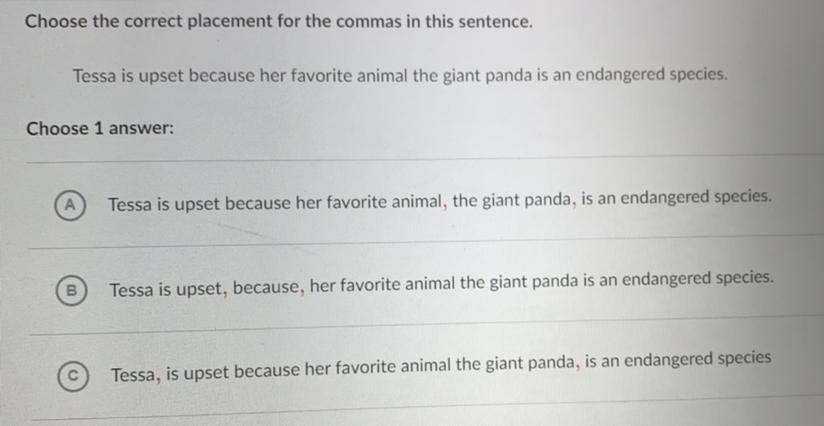Select answer choice C radio button

(72, 376)
